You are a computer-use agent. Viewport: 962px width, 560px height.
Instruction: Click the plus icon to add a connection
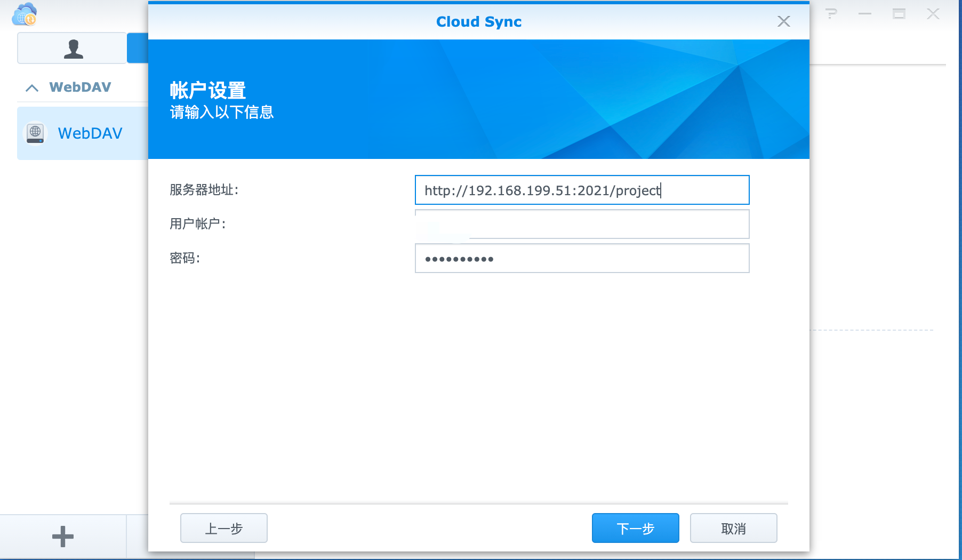pos(62,536)
